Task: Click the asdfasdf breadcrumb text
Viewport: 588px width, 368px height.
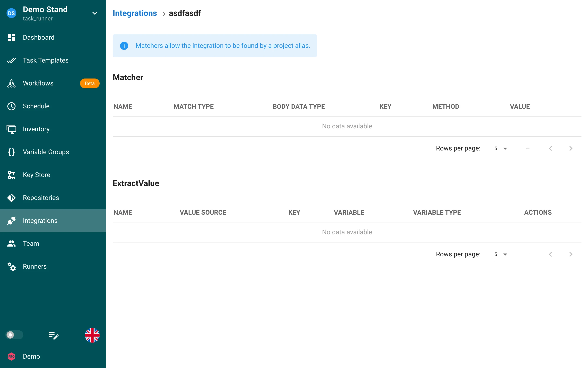Action: [185, 13]
